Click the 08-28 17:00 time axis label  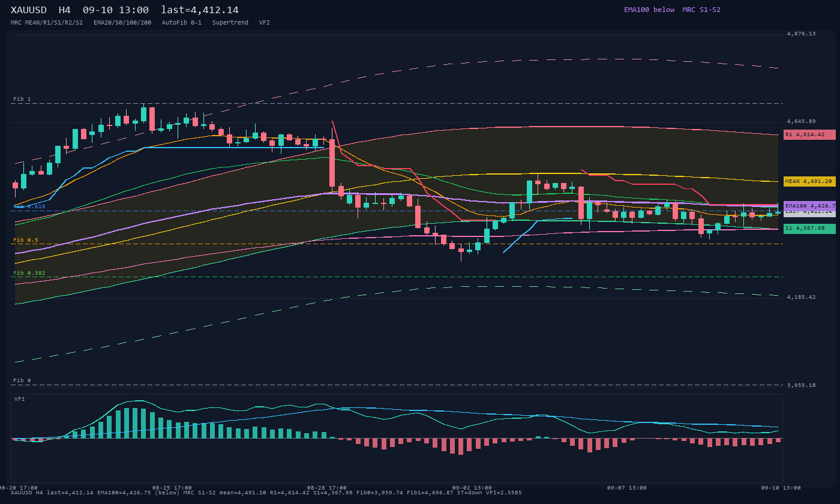click(x=327, y=488)
